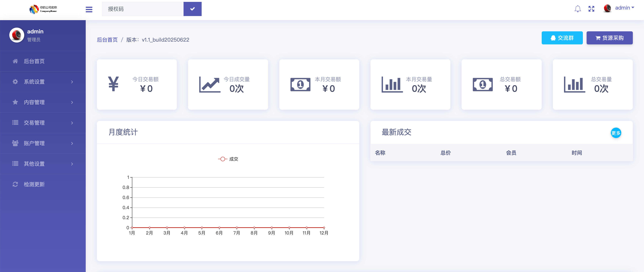
Task: Click the 系统设置 gear icon
Action: point(15,82)
